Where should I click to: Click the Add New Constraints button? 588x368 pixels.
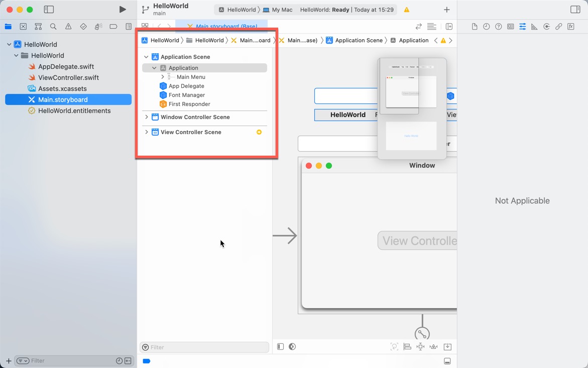pos(420,346)
